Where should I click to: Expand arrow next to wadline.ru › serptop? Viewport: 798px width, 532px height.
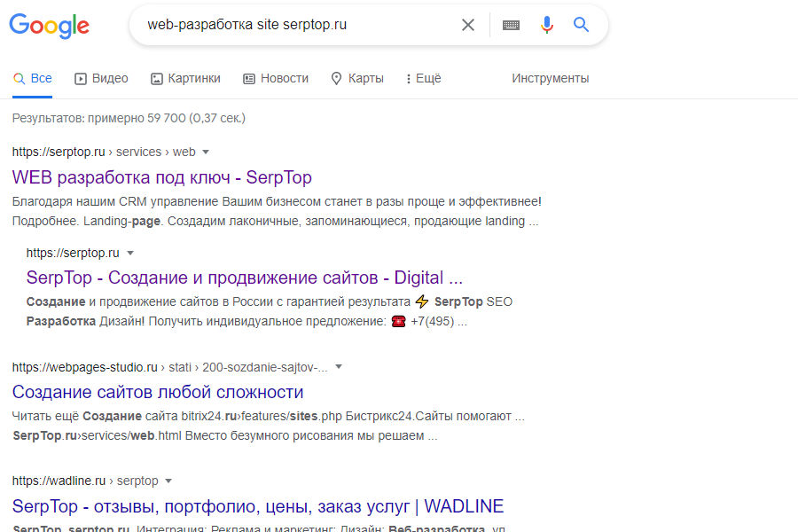(x=168, y=481)
